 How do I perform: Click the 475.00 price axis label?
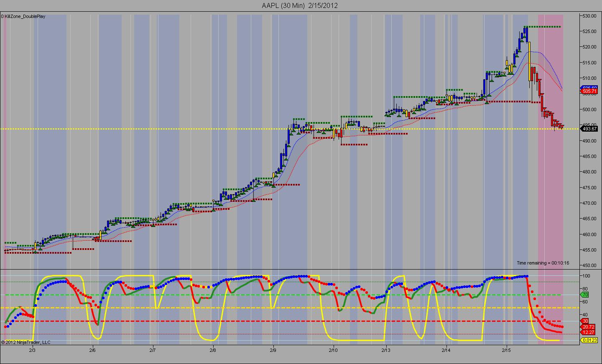pyautogui.click(x=589, y=188)
